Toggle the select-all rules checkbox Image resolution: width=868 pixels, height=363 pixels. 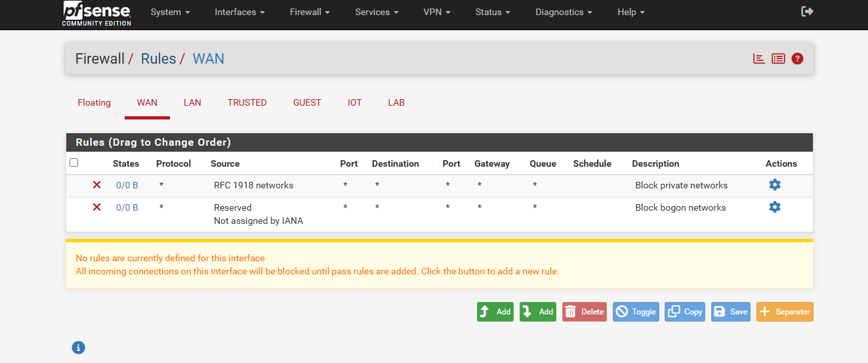point(74,163)
